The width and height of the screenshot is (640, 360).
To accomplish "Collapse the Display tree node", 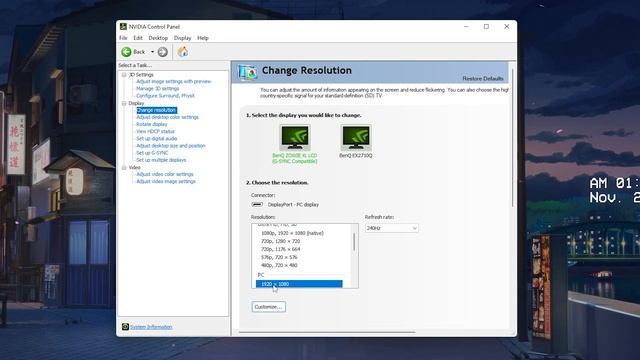I will [x=124, y=103].
